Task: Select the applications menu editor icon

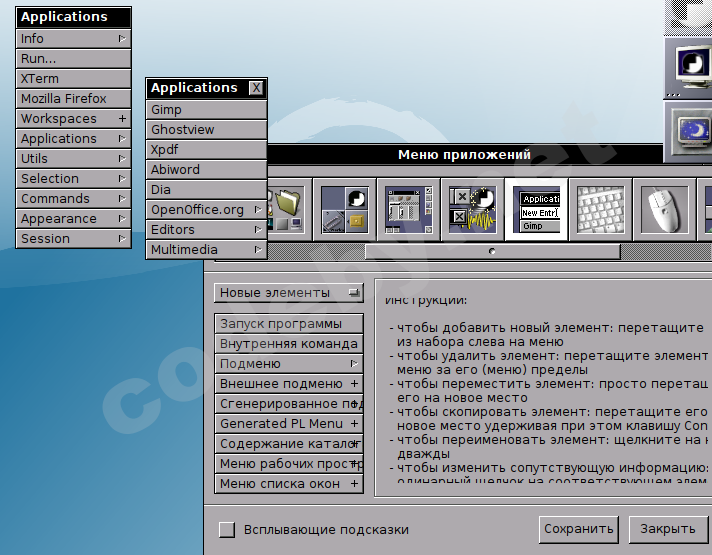Action: tap(537, 209)
